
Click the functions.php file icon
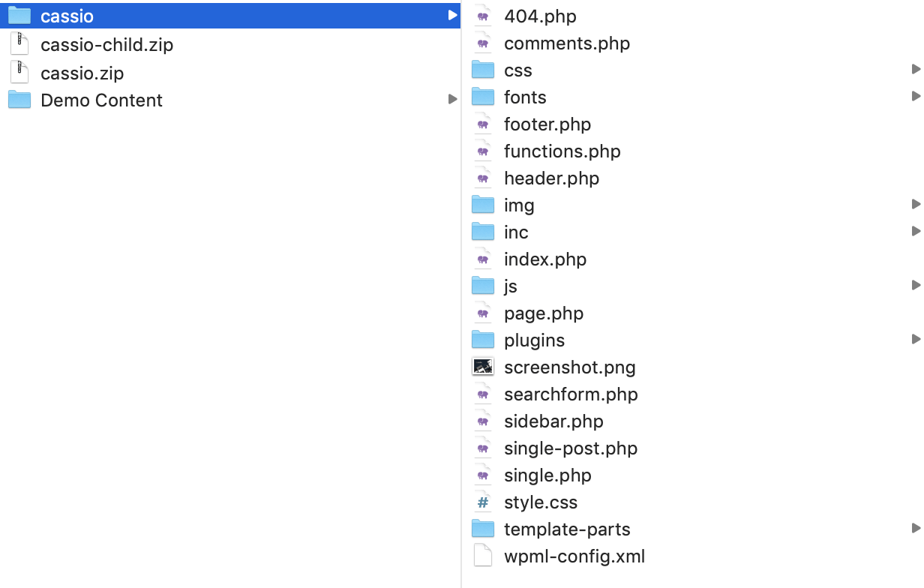pos(483,151)
